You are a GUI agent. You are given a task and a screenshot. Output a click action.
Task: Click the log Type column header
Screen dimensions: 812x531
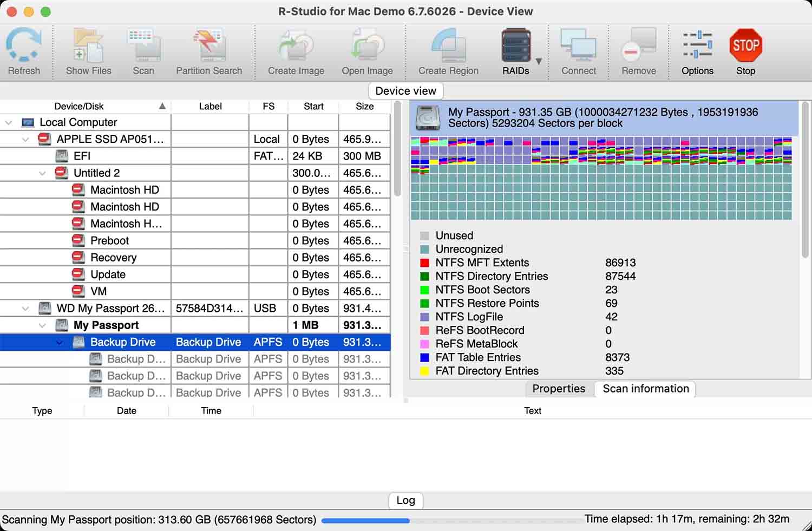point(42,411)
